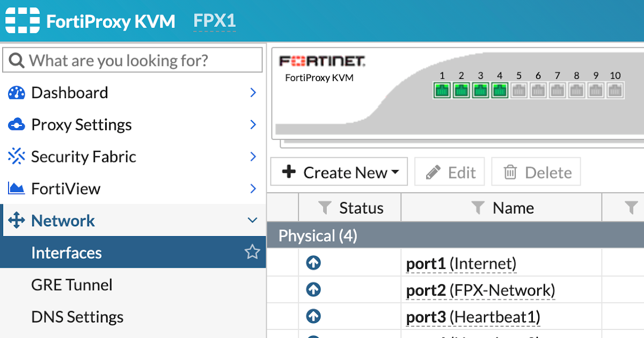Screen dimensions: 644x338
Task: Click the FortiView chart icon
Action: [x=16, y=188]
